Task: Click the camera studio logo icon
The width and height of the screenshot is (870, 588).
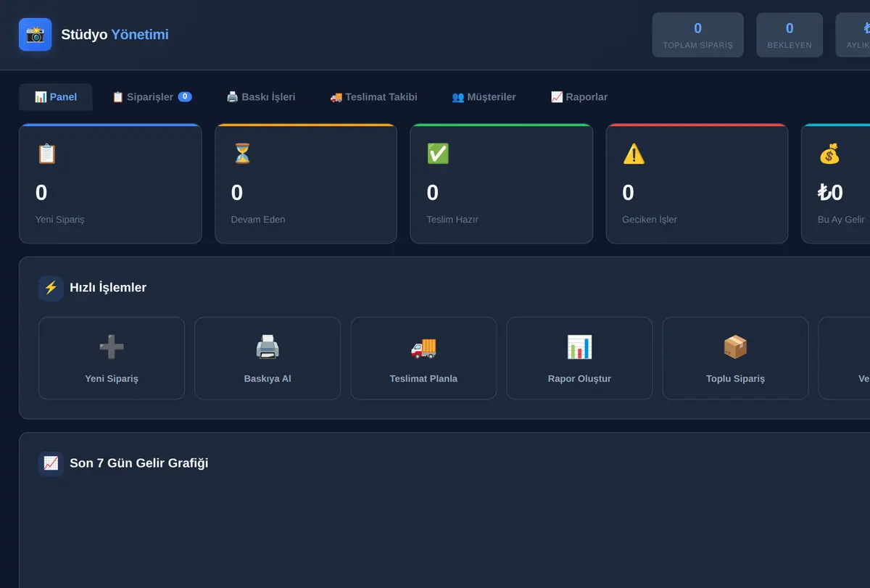Action: pyautogui.click(x=35, y=34)
